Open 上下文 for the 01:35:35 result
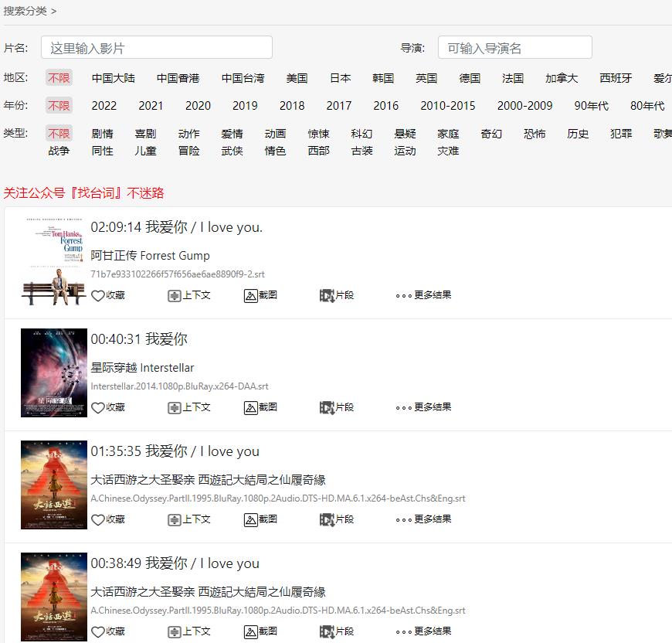Screen dimensions: 672x643 pyautogui.click(x=174, y=519)
